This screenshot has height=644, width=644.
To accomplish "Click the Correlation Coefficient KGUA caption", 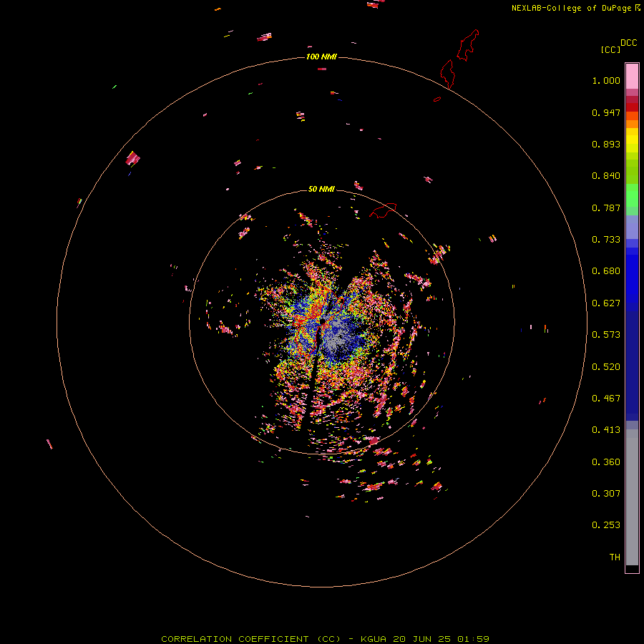I will [x=325, y=639].
